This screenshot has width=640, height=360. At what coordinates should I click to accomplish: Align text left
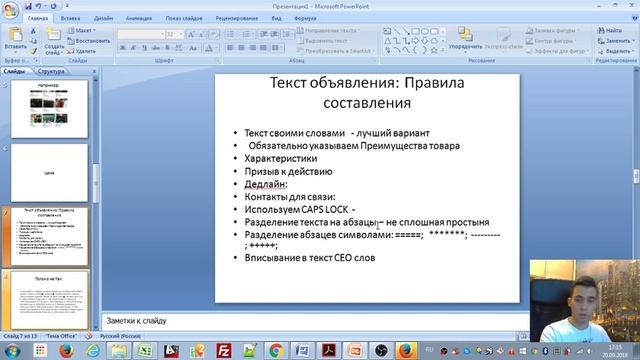230,48
